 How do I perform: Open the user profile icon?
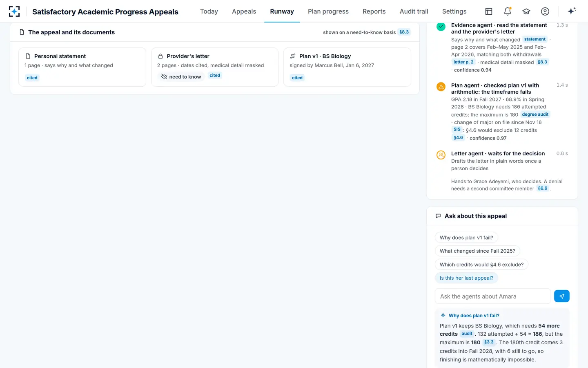pyautogui.click(x=545, y=11)
